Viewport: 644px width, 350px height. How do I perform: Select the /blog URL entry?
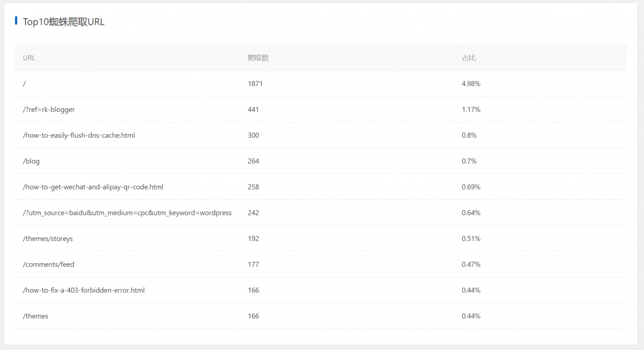tap(31, 161)
